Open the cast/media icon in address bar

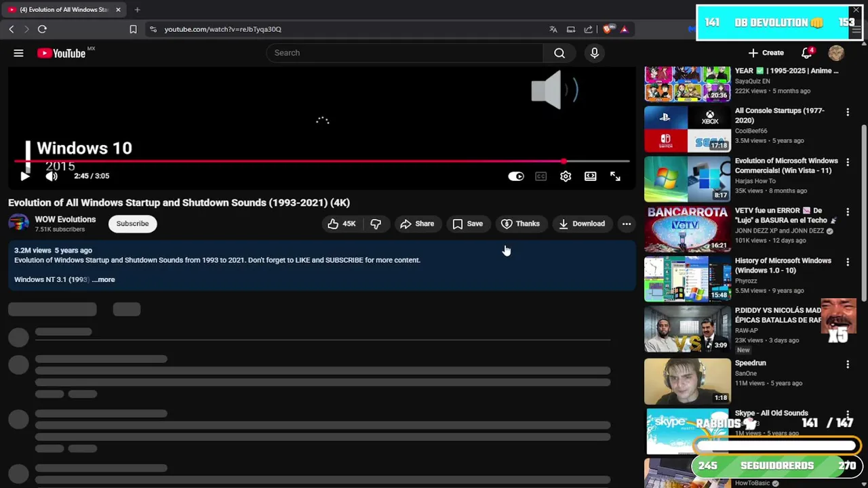click(571, 29)
